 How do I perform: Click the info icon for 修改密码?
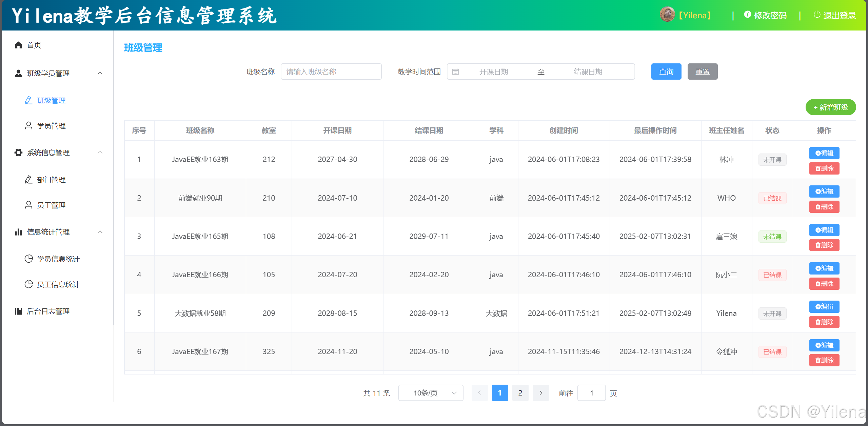coord(747,15)
